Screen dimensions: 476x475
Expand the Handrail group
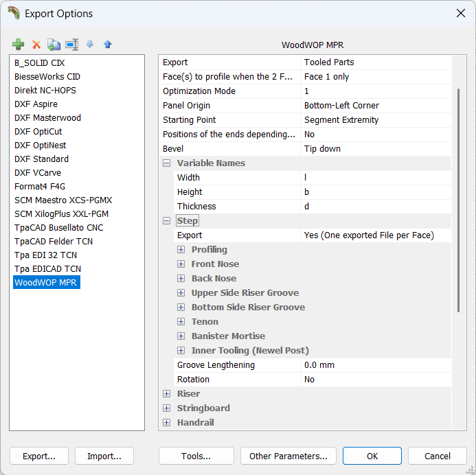(166, 423)
